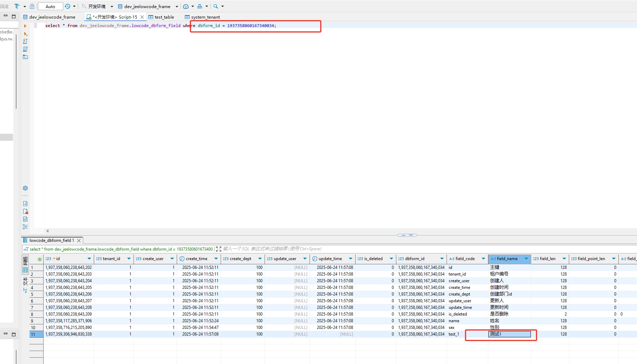Expand transaction log dropdown arrow
The width and height of the screenshot is (637, 364).
tap(74, 6)
